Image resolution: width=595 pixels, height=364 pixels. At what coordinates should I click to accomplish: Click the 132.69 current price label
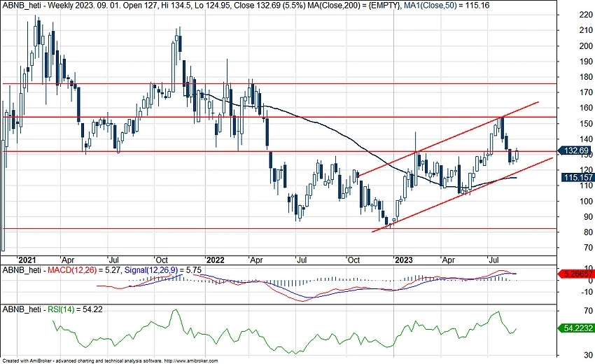pyautogui.click(x=575, y=150)
